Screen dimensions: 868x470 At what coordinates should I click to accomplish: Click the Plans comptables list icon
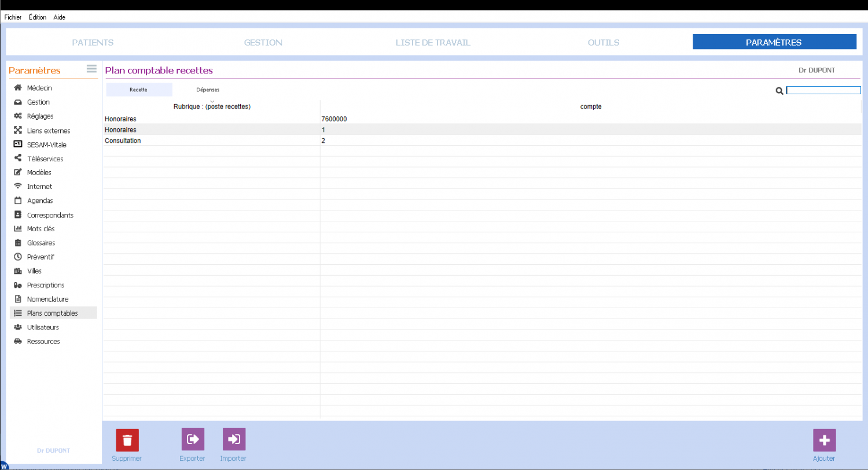tap(18, 313)
